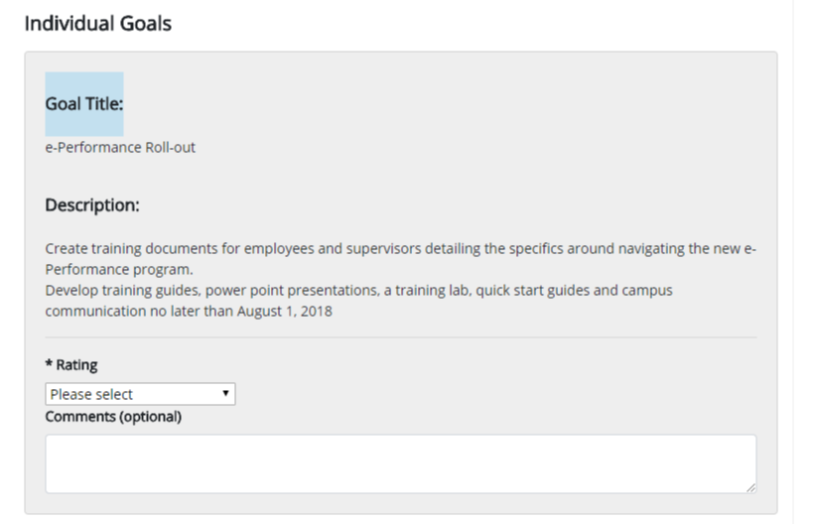Click the 'Comments (optional)' label

point(113,417)
